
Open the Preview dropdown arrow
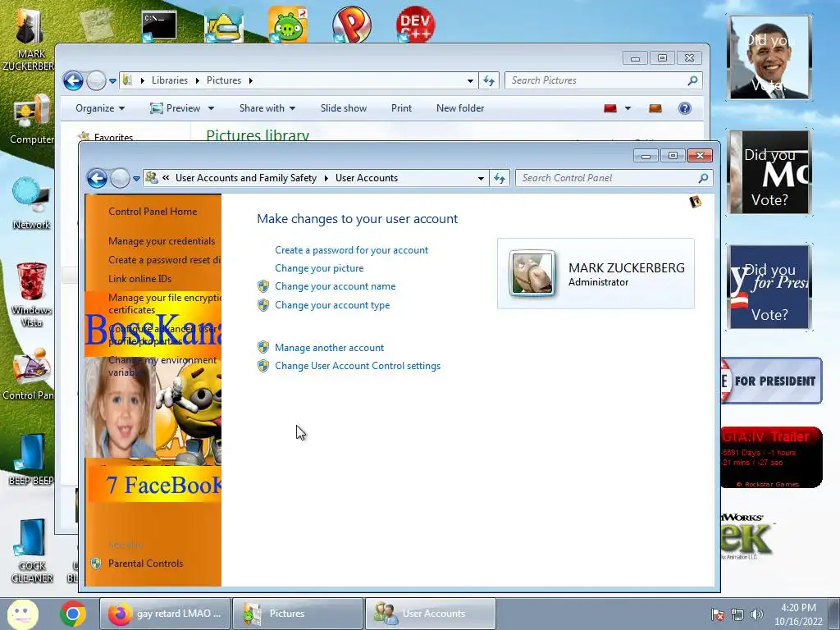point(211,108)
